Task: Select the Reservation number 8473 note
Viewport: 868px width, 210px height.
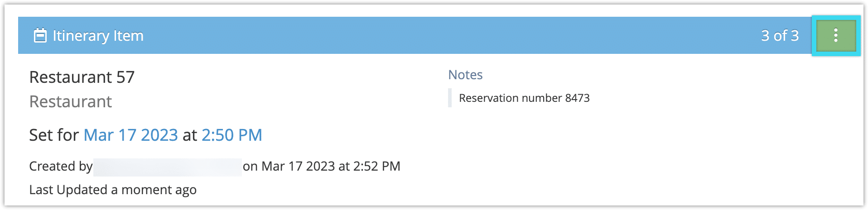Action: tap(524, 98)
